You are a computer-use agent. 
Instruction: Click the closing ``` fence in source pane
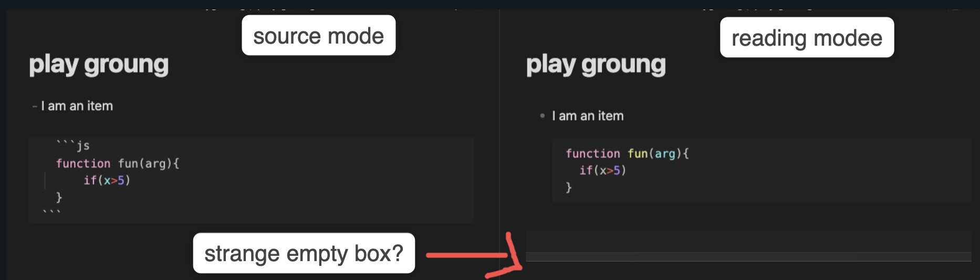pyautogui.click(x=51, y=212)
